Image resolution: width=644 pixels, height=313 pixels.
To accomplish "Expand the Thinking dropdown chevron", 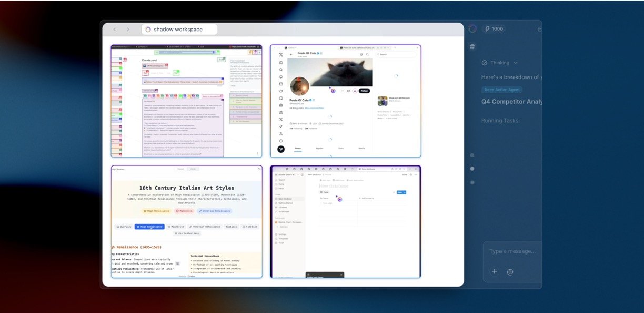I will [x=516, y=63].
